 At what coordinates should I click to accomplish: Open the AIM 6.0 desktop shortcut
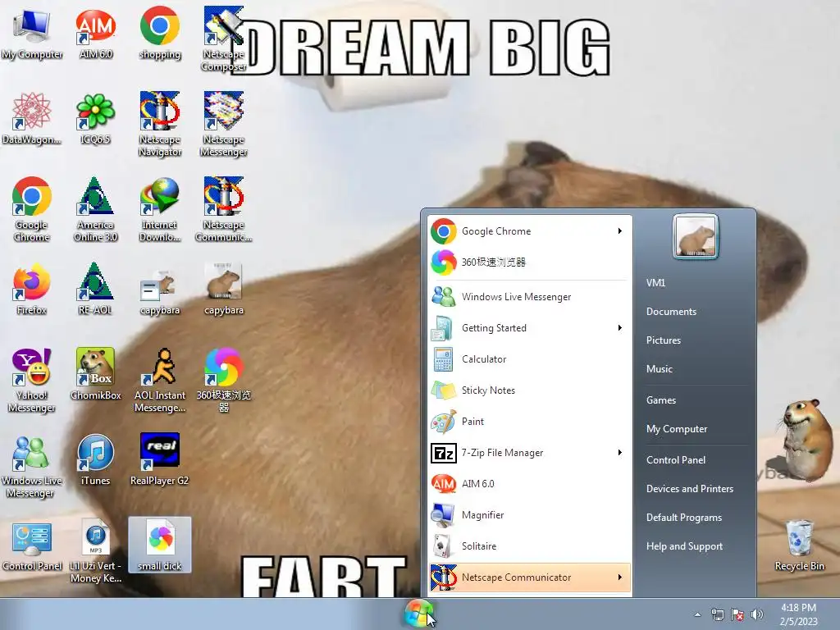click(x=95, y=33)
